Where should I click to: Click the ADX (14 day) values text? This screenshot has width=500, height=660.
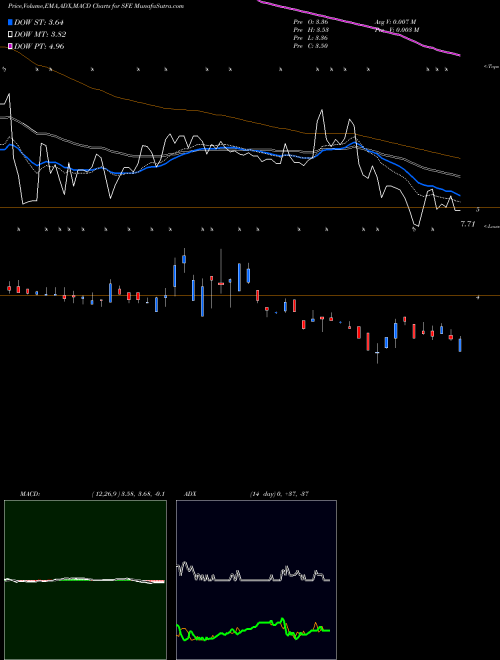click(x=279, y=494)
